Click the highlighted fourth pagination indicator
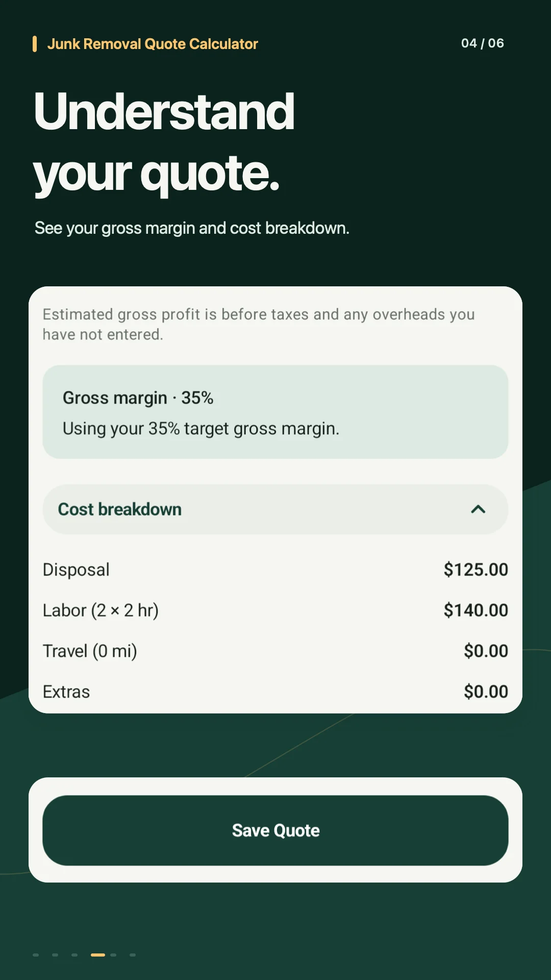This screenshot has width=551, height=980. (x=98, y=955)
